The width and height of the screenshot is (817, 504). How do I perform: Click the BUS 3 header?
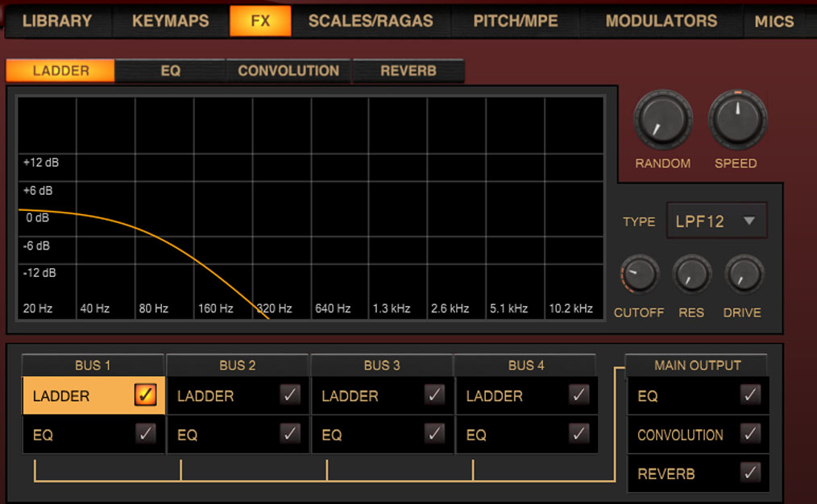382,365
